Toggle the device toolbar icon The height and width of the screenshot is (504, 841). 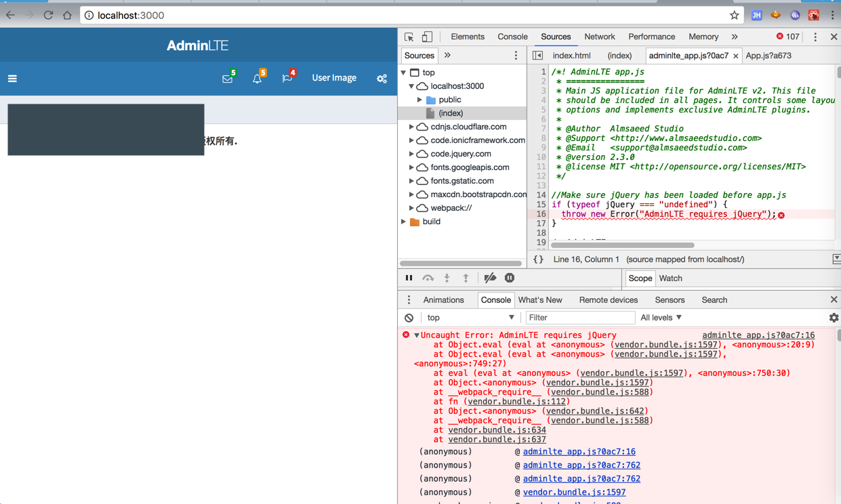pyautogui.click(x=427, y=37)
